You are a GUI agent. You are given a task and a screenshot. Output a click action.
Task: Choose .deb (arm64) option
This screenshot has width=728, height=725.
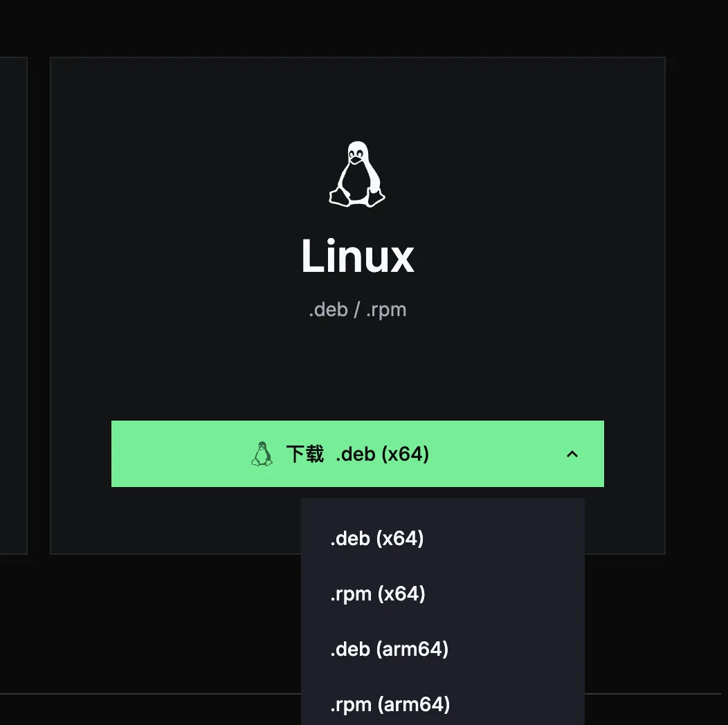click(x=442, y=649)
